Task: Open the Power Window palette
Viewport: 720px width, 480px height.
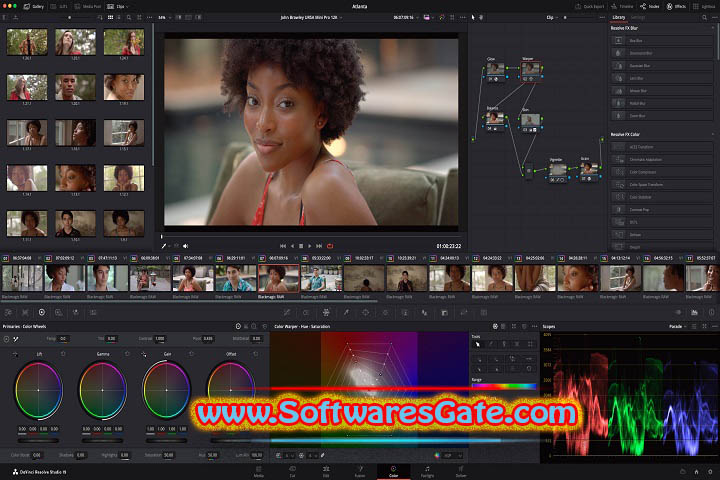Action: pyautogui.click(x=366, y=312)
